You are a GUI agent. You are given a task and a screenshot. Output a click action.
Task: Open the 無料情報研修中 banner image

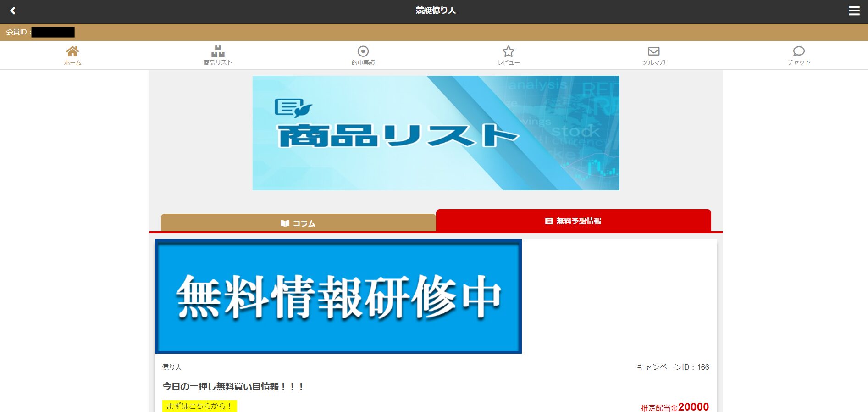click(x=338, y=296)
